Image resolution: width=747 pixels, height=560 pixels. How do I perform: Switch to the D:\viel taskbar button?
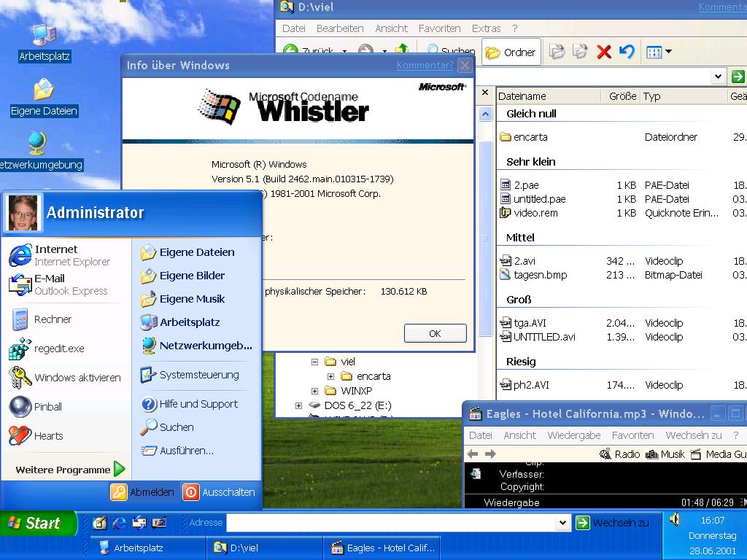tap(264, 548)
